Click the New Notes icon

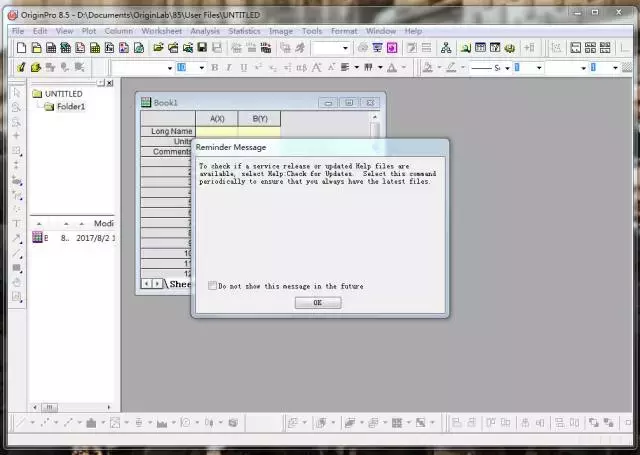click(x=139, y=48)
